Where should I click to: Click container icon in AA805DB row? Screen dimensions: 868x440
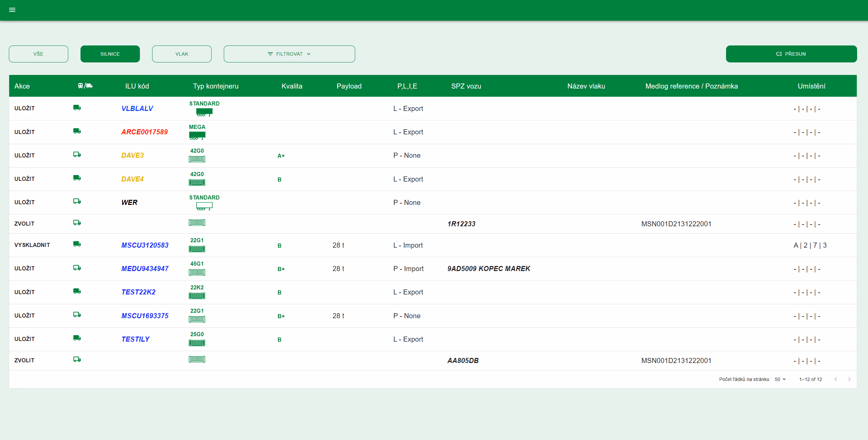point(197,359)
